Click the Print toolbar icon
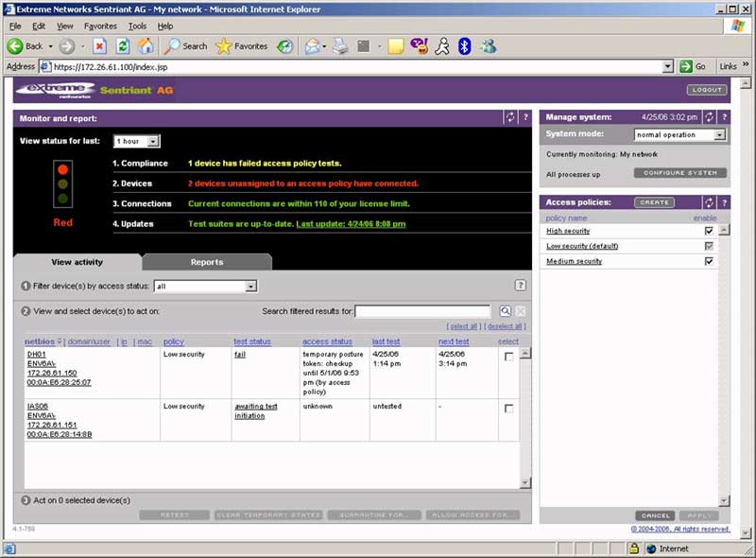 (x=341, y=46)
